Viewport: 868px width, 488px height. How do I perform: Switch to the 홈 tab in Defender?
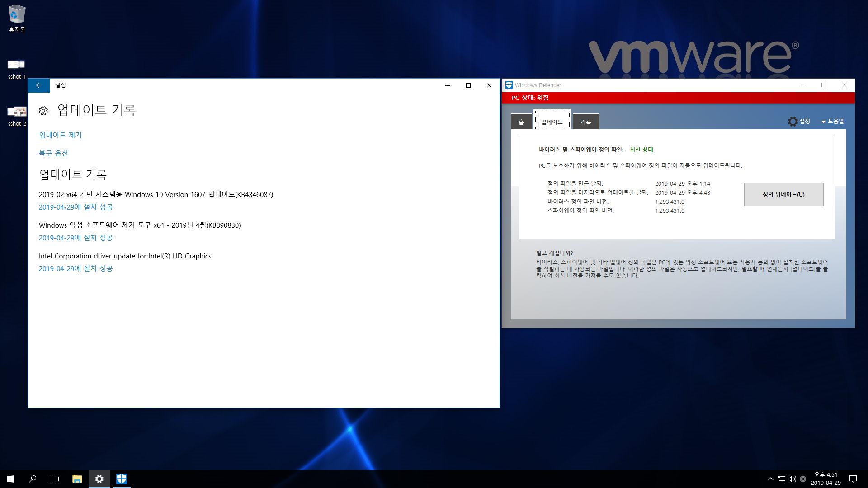[x=521, y=122]
